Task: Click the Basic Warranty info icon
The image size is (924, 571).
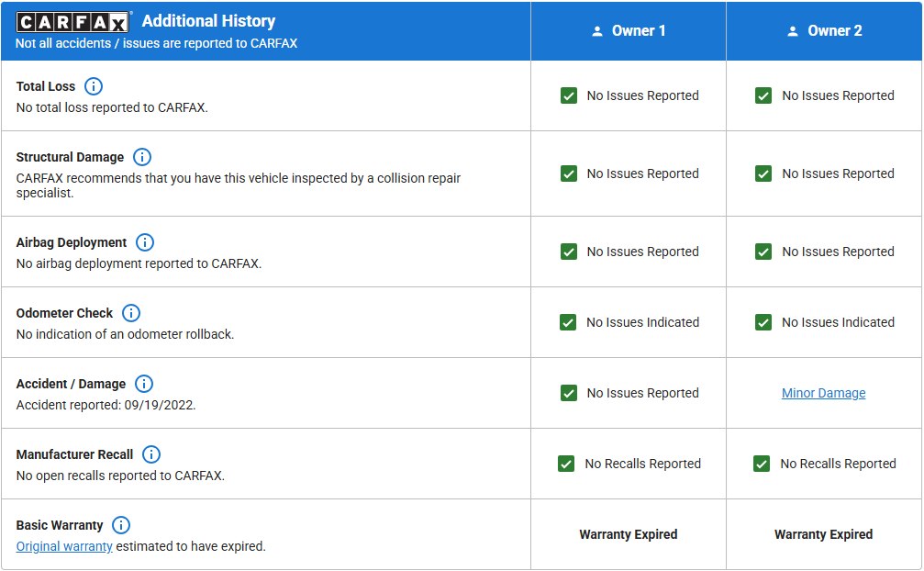Action: click(x=121, y=525)
